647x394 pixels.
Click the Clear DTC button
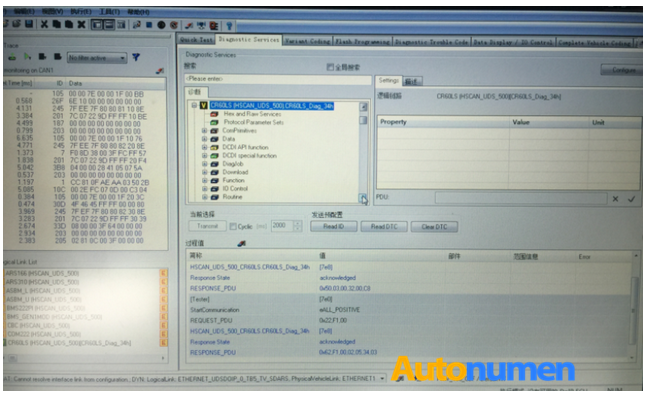tap(434, 226)
